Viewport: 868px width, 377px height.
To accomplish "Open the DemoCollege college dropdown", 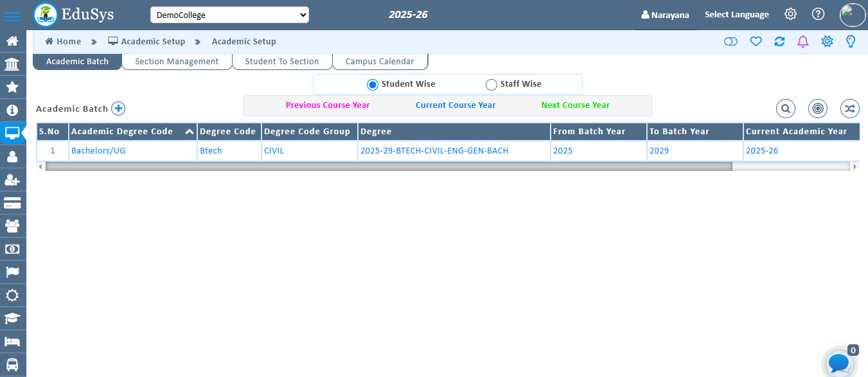I will coord(229,14).
